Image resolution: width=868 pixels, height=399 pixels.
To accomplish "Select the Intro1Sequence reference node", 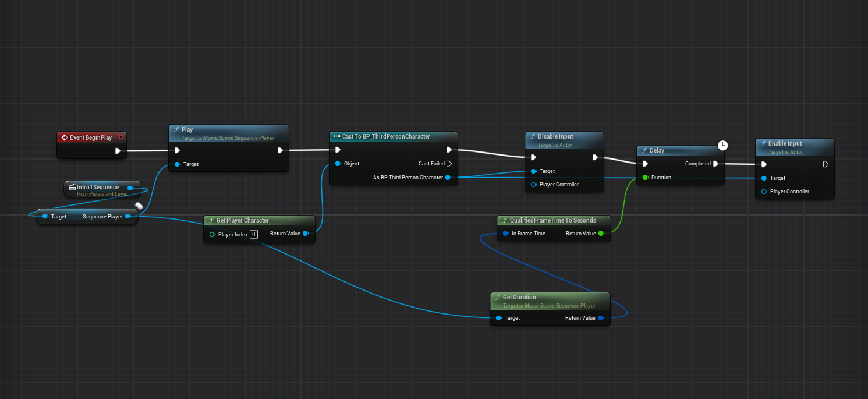I will tap(98, 188).
